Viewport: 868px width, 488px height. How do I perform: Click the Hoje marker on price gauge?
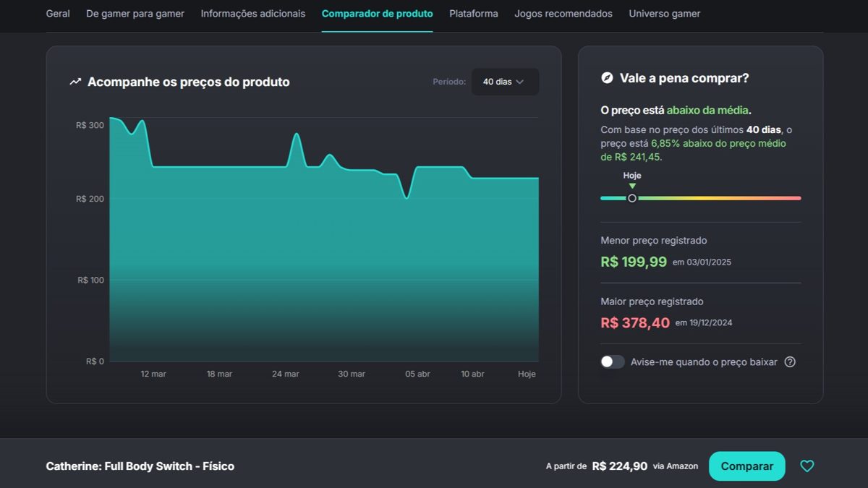click(632, 198)
